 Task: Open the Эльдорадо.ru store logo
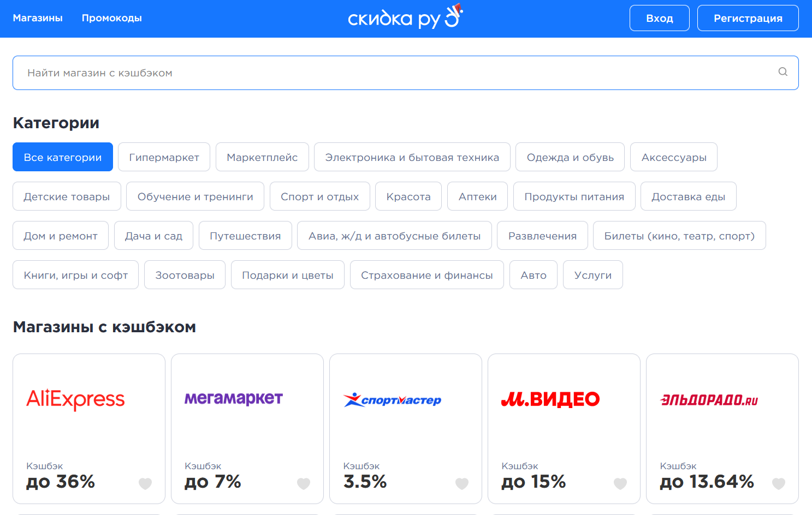coord(709,400)
